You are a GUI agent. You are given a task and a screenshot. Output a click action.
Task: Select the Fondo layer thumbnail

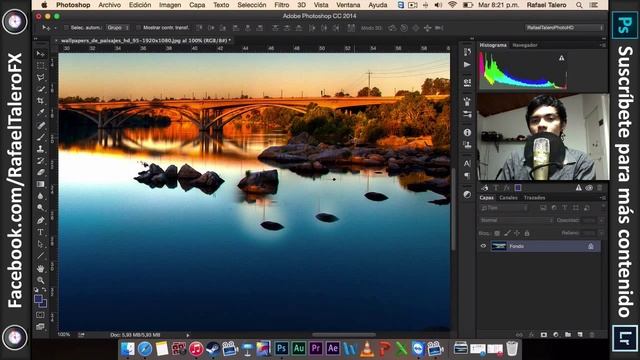(499, 246)
